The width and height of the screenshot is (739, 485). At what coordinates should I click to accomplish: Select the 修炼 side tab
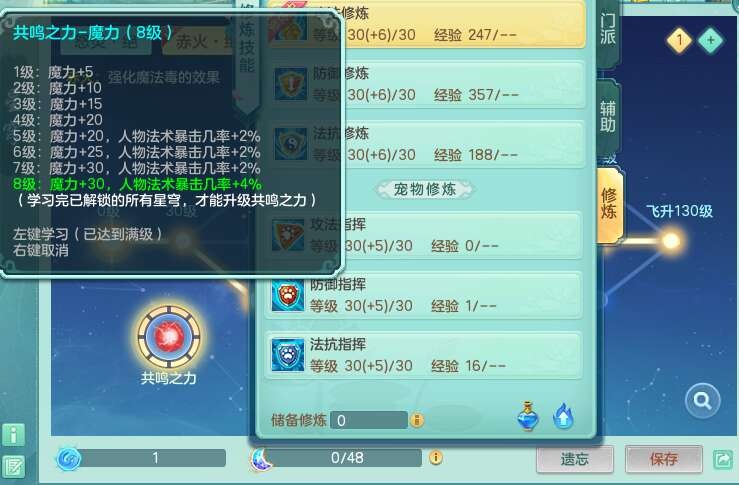[x=609, y=204]
